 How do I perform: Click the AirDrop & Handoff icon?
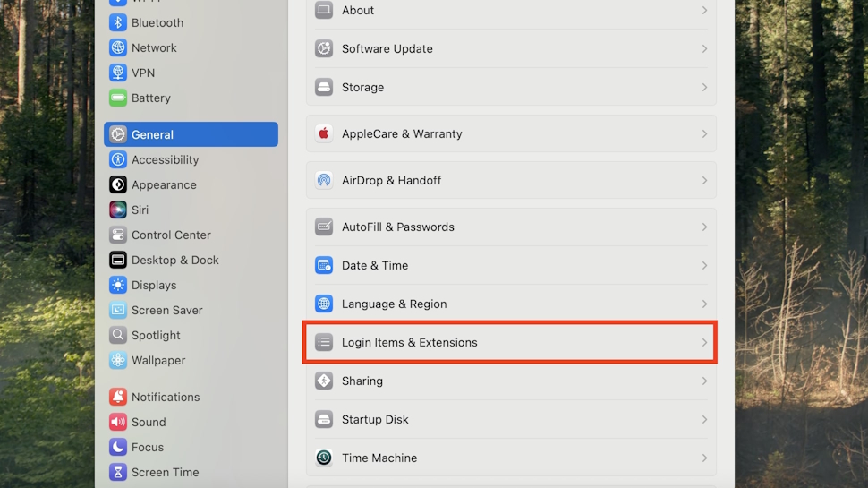pos(324,180)
